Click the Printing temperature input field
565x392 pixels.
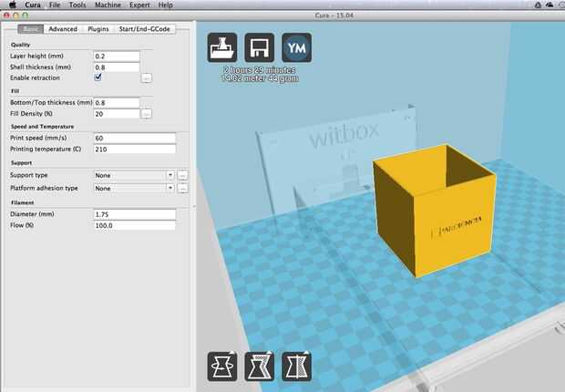tap(135, 150)
